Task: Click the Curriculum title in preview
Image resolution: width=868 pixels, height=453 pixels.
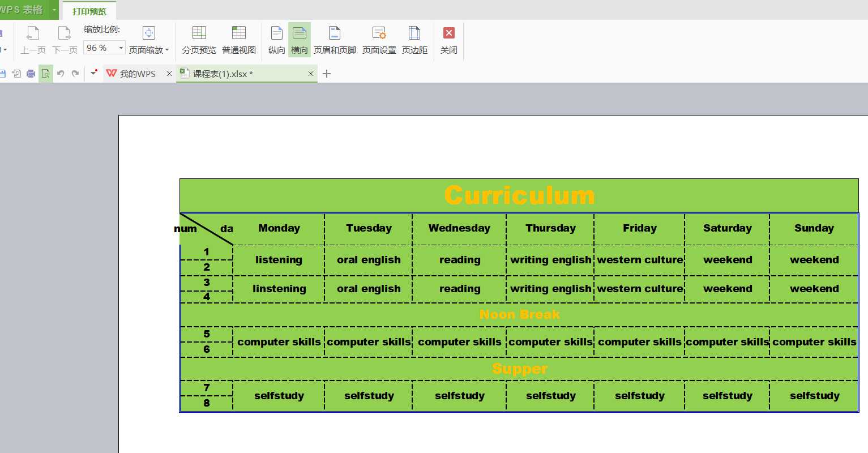Action: [x=519, y=195]
